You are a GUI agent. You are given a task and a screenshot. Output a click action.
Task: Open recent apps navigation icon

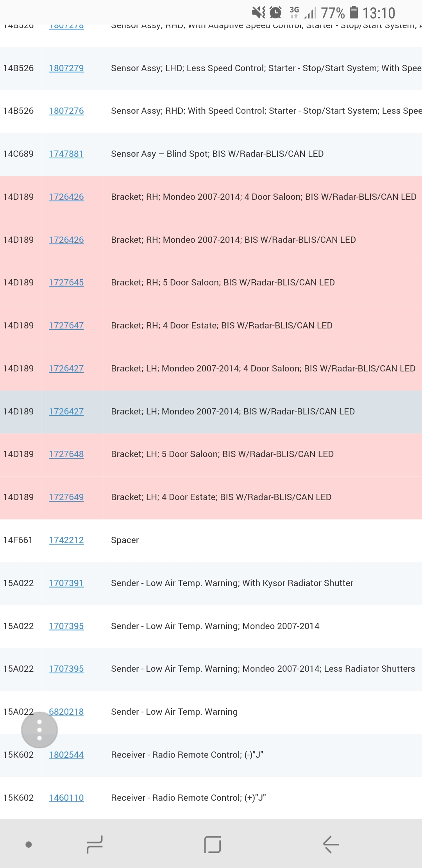[x=95, y=844]
